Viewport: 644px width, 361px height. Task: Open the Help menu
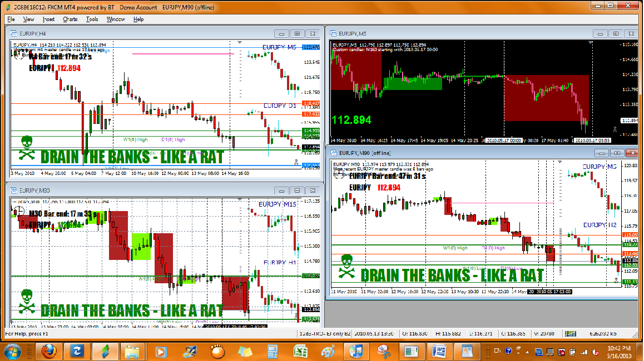click(138, 19)
